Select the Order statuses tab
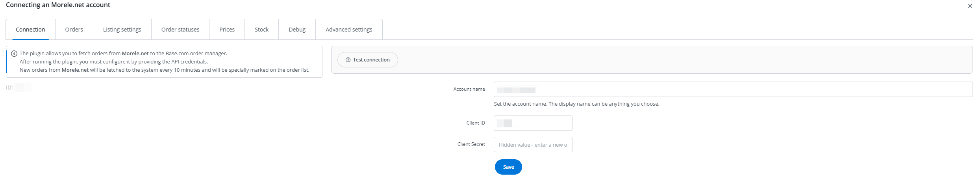 tap(180, 30)
